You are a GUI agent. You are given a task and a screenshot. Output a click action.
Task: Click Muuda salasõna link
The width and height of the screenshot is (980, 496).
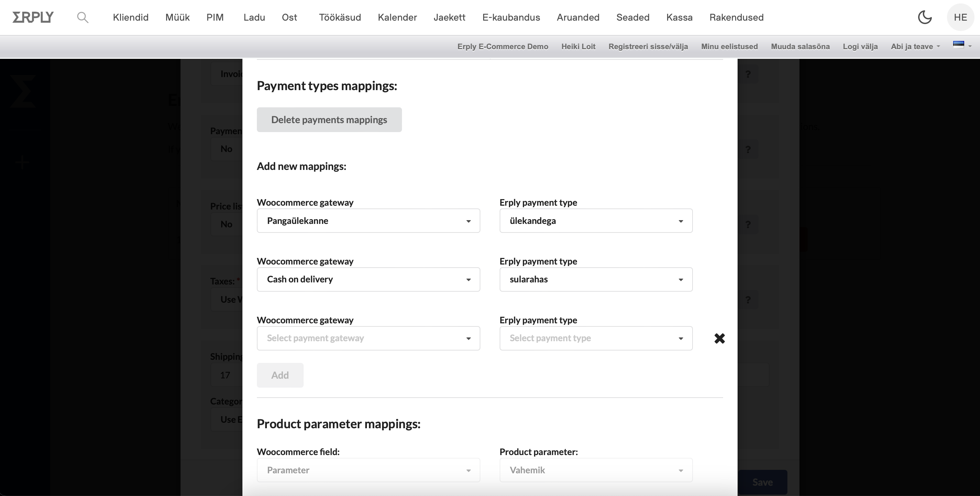[800, 46]
